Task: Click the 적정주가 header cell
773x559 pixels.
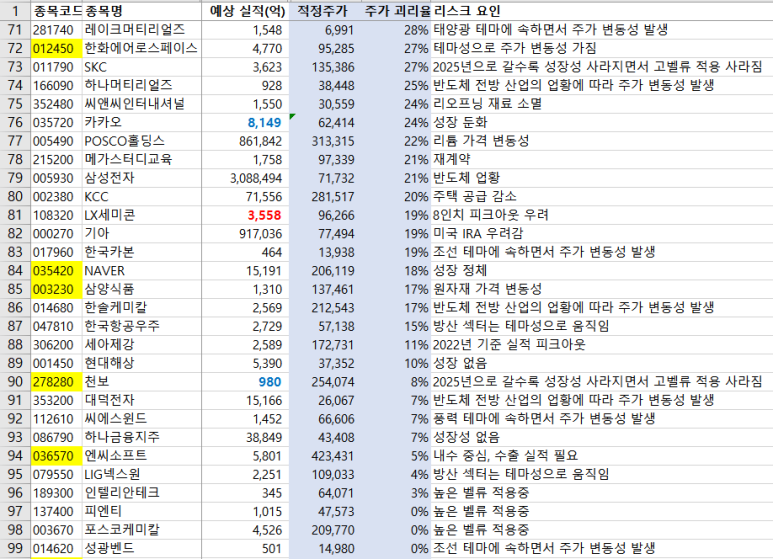Action: pos(325,10)
